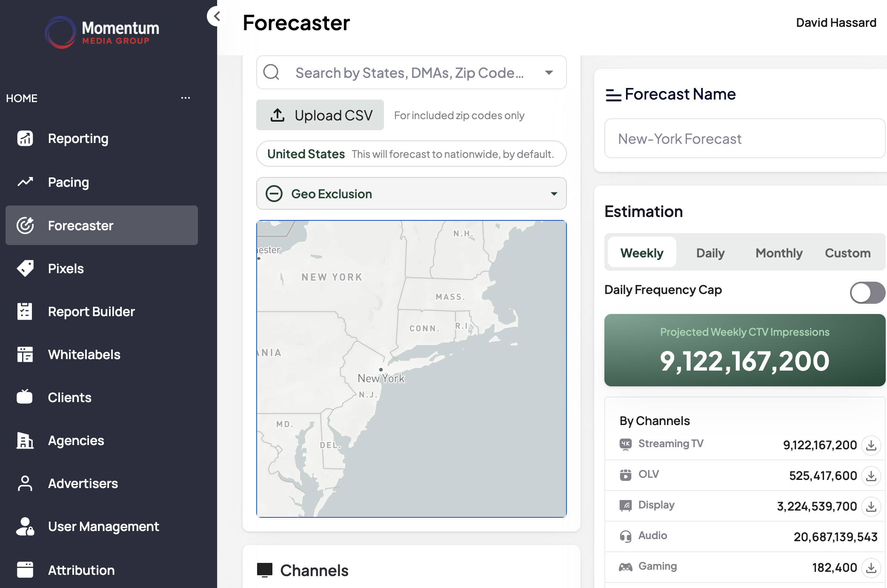Open the Reporting page
This screenshot has width=887, height=588.
[x=78, y=139]
